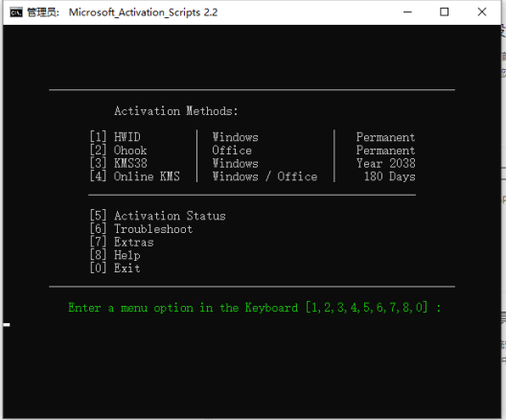Screen dimensions: 506x420
Task: Click 'Windows' text in the HWID row
Action: (235, 137)
